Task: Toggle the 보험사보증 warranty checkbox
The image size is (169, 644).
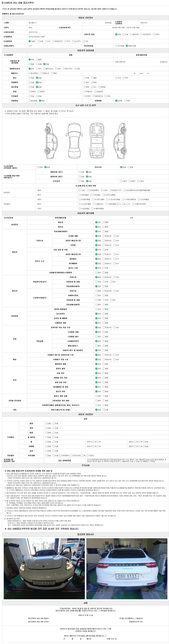Action: coord(127,46)
